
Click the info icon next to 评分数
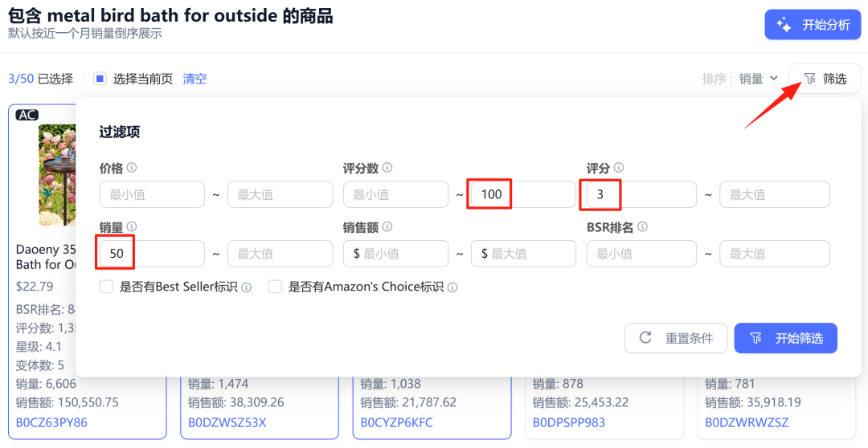click(x=387, y=168)
